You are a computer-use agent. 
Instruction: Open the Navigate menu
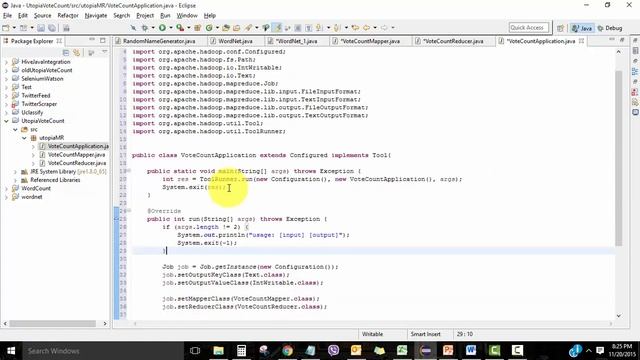pyautogui.click(x=96, y=16)
